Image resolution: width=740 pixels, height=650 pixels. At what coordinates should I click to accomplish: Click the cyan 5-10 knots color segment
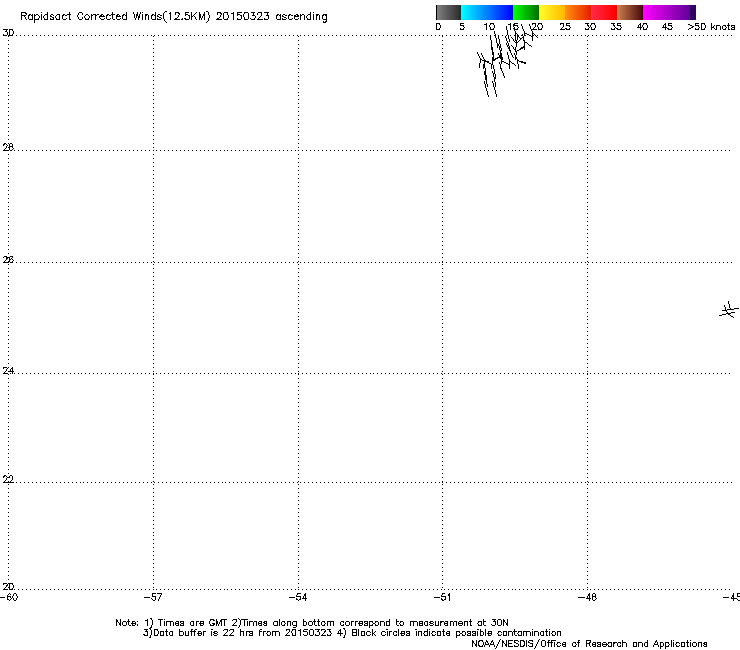coord(474,12)
